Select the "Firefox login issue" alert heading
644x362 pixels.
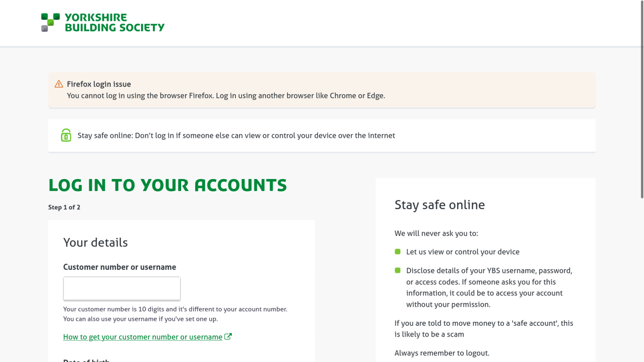pos(99,84)
